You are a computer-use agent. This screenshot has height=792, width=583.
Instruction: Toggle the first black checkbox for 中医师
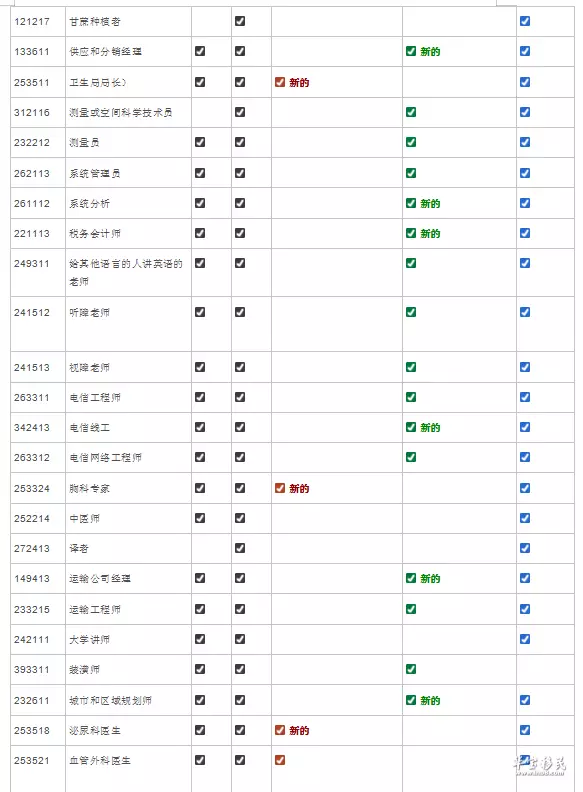coord(200,518)
